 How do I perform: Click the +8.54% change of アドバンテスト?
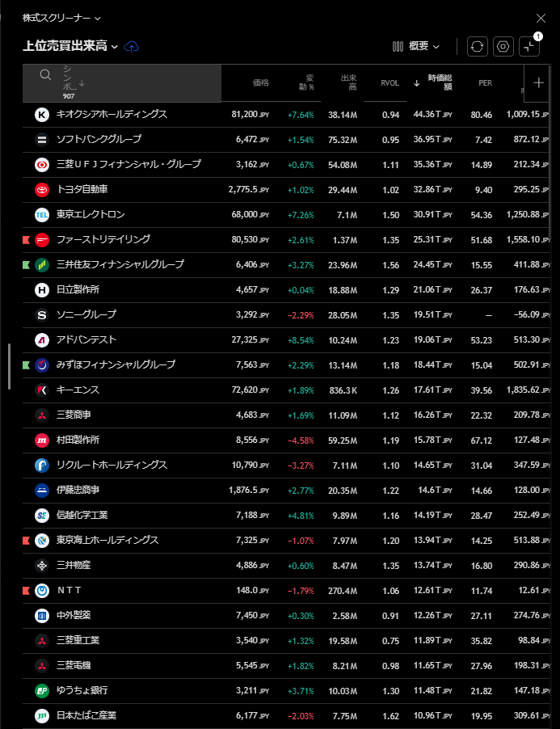301,340
